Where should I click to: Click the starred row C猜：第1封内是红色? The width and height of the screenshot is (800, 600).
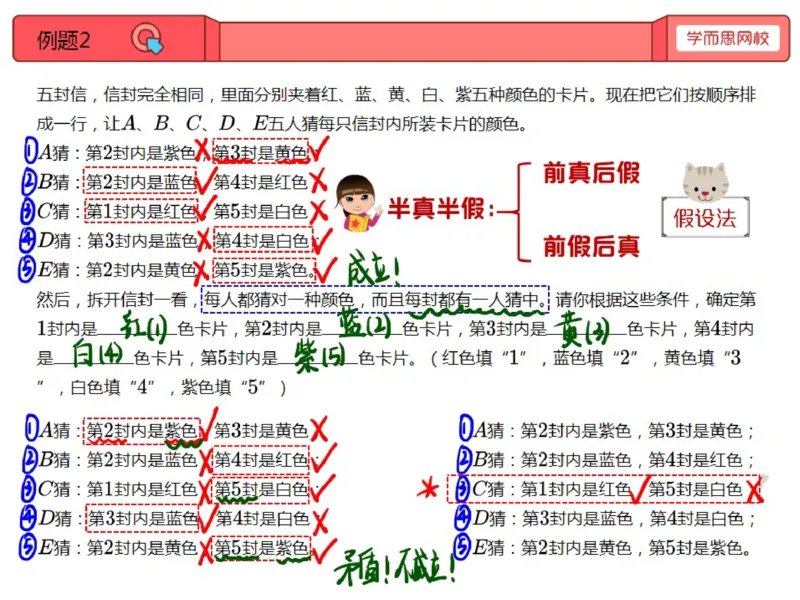coord(605,489)
